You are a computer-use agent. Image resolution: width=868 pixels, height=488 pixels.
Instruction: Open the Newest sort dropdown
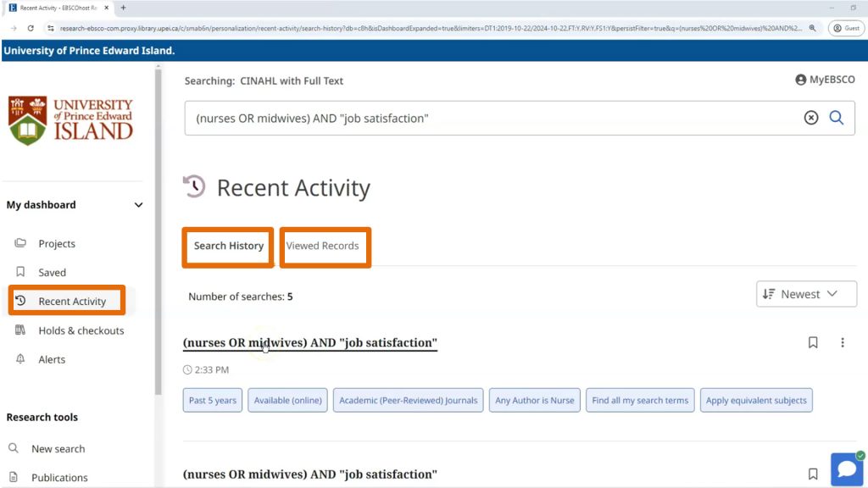point(806,294)
